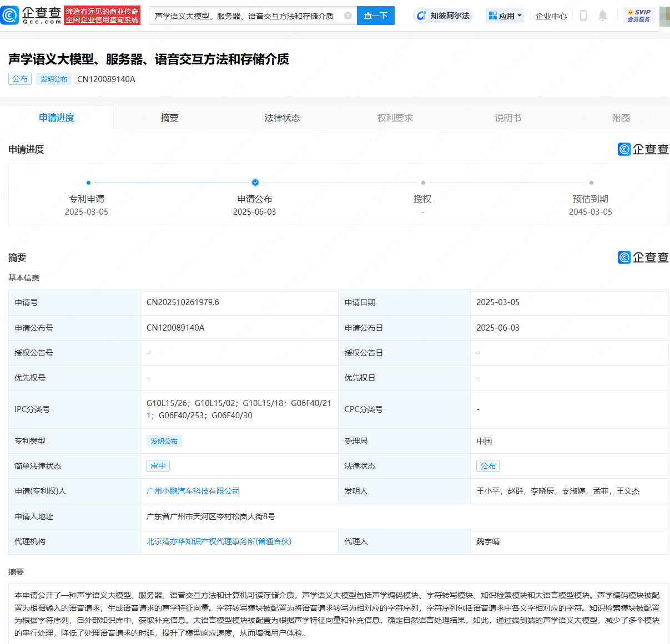Image resolution: width=670 pixels, height=644 pixels.
Task: Switch to the 说明书 tab
Action: (x=508, y=118)
